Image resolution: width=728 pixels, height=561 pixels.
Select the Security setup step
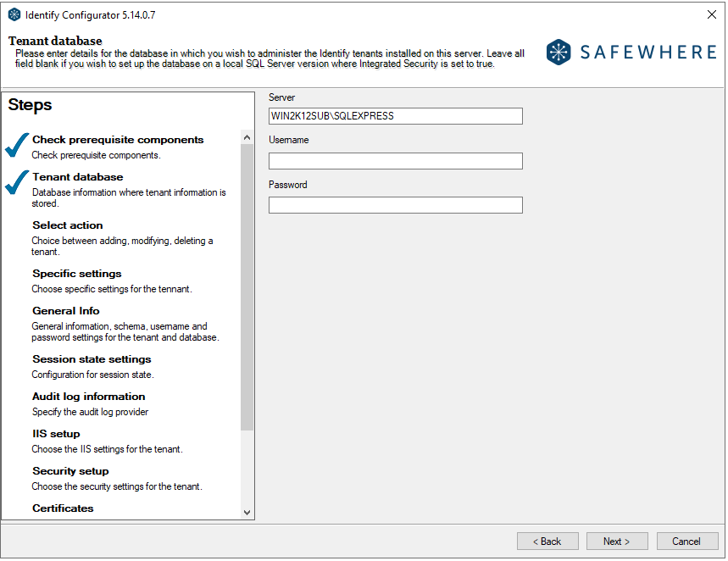[x=70, y=471]
